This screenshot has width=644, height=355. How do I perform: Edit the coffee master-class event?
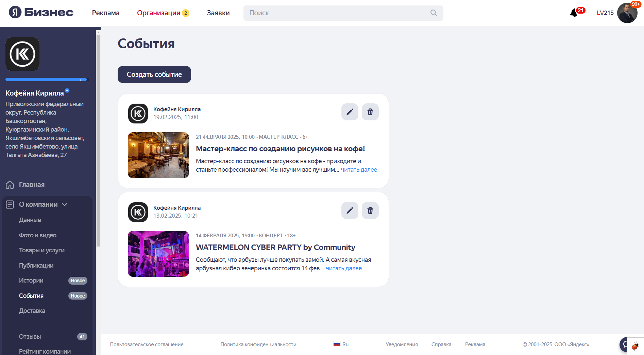(350, 112)
